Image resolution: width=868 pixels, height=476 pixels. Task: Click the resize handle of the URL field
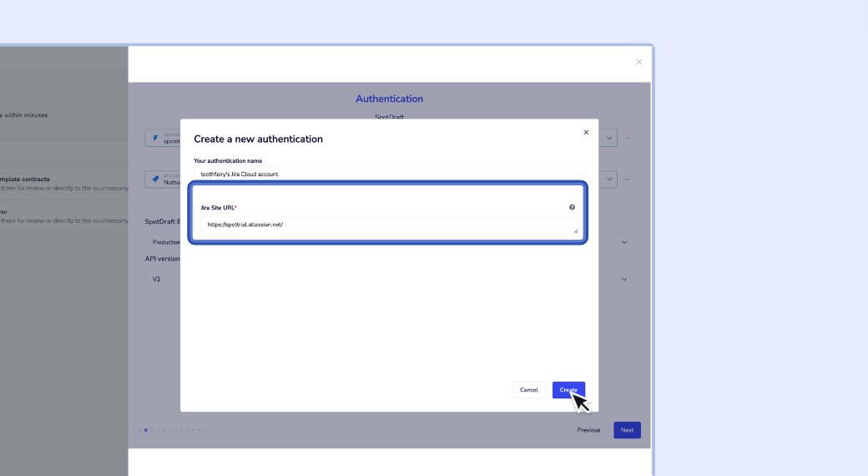(576, 231)
